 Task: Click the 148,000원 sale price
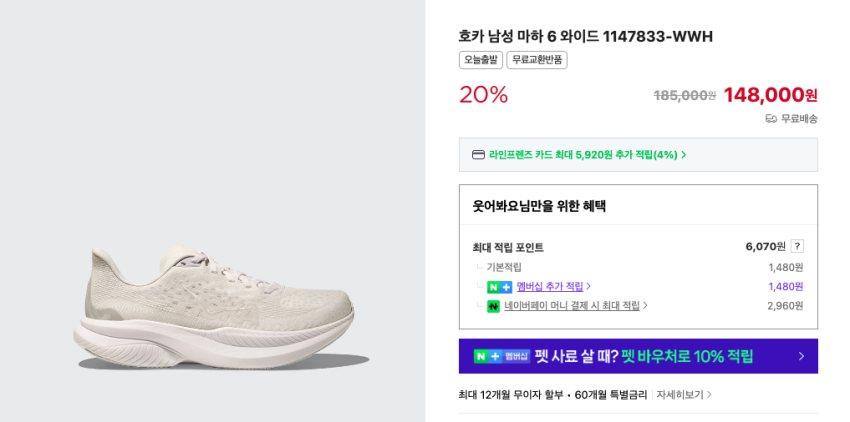pos(770,95)
